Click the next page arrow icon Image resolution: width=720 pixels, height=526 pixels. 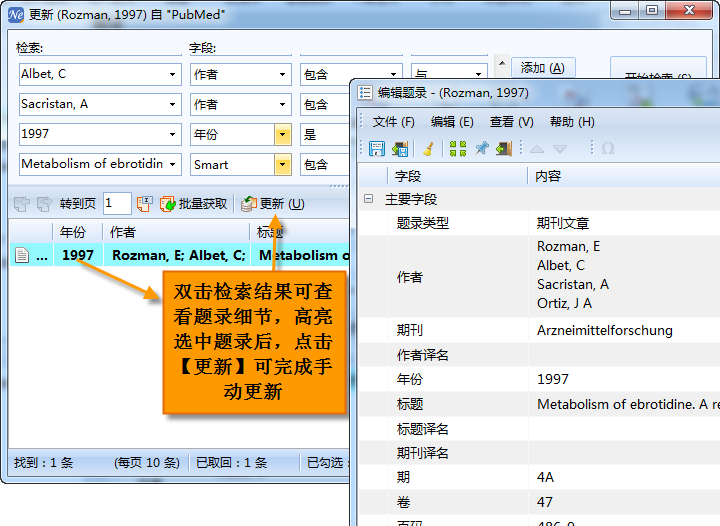click(x=45, y=204)
